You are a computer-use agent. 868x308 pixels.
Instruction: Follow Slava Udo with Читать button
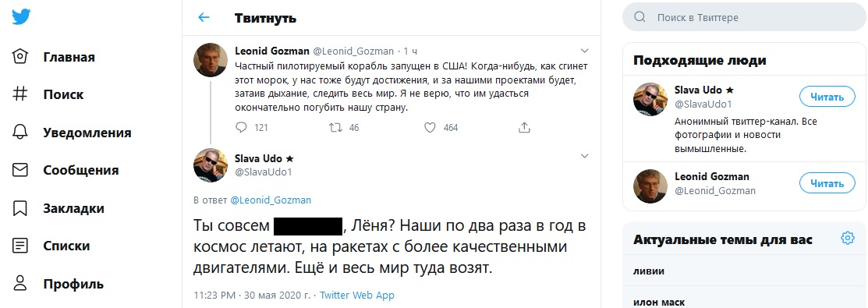pos(827,97)
